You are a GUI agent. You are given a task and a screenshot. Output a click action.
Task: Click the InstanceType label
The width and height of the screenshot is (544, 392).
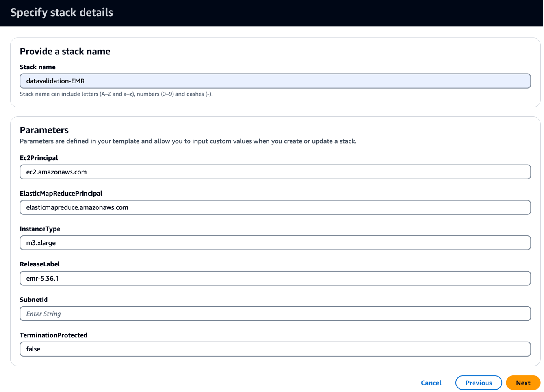(x=40, y=229)
